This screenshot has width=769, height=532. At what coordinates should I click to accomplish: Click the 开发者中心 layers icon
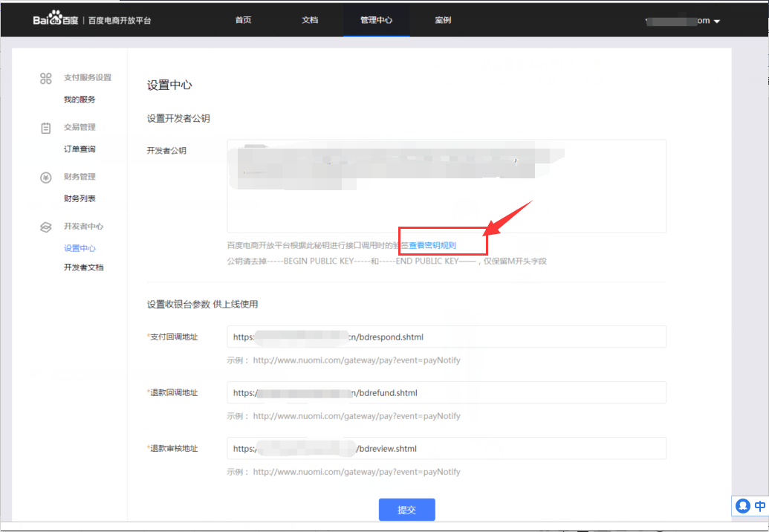point(46,227)
